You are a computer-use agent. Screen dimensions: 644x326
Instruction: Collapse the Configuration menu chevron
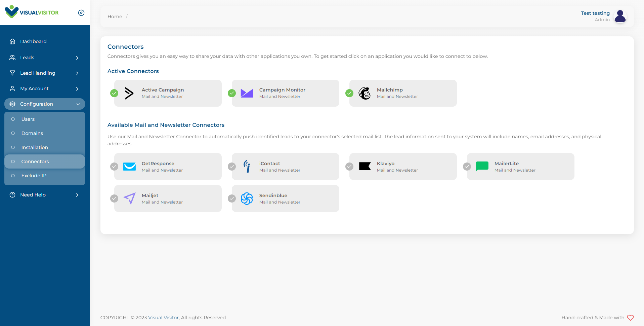click(78, 104)
